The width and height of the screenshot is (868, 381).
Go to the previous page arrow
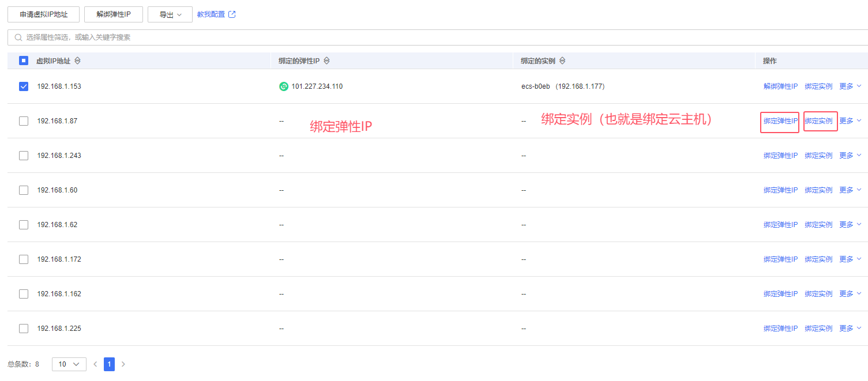pyautogui.click(x=95, y=364)
